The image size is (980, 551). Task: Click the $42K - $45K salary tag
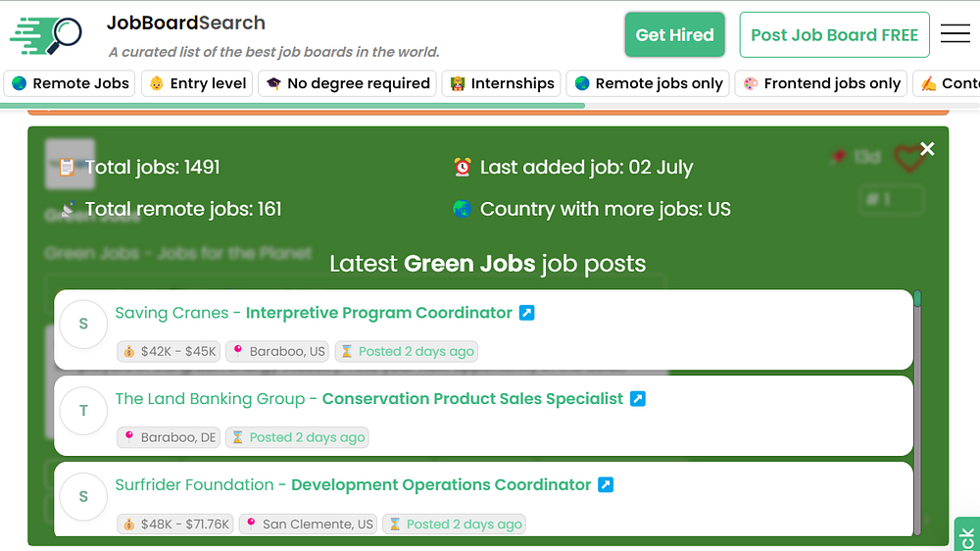(169, 352)
